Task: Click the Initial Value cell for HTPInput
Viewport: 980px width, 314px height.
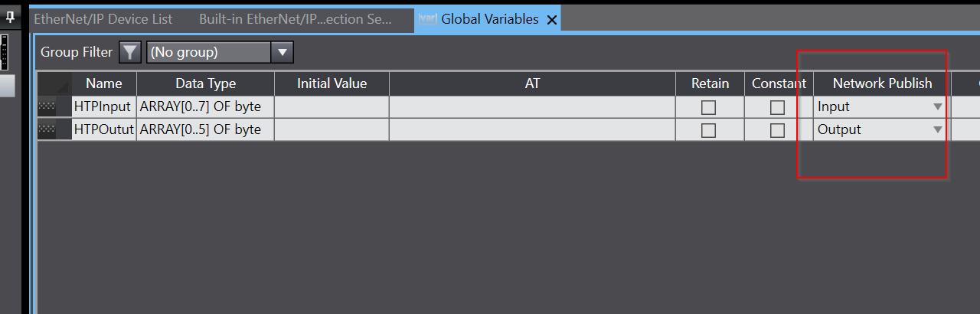Action: (332, 107)
